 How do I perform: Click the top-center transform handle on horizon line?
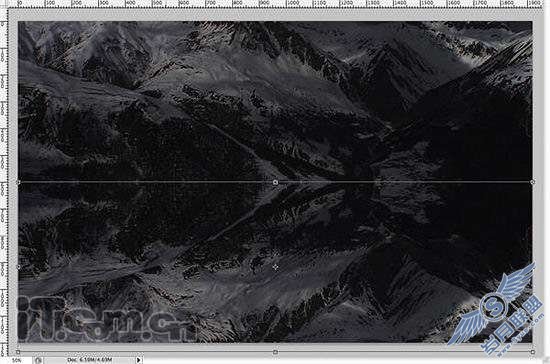[275, 182]
